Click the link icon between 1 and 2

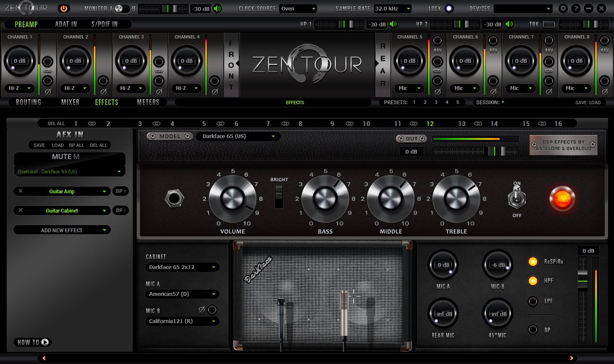[x=92, y=123]
